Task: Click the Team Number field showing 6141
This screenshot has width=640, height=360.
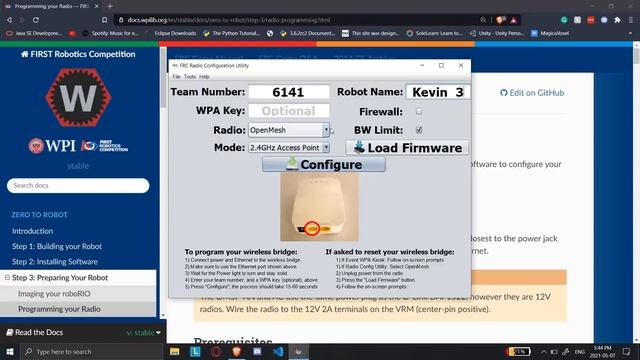Action: click(289, 92)
